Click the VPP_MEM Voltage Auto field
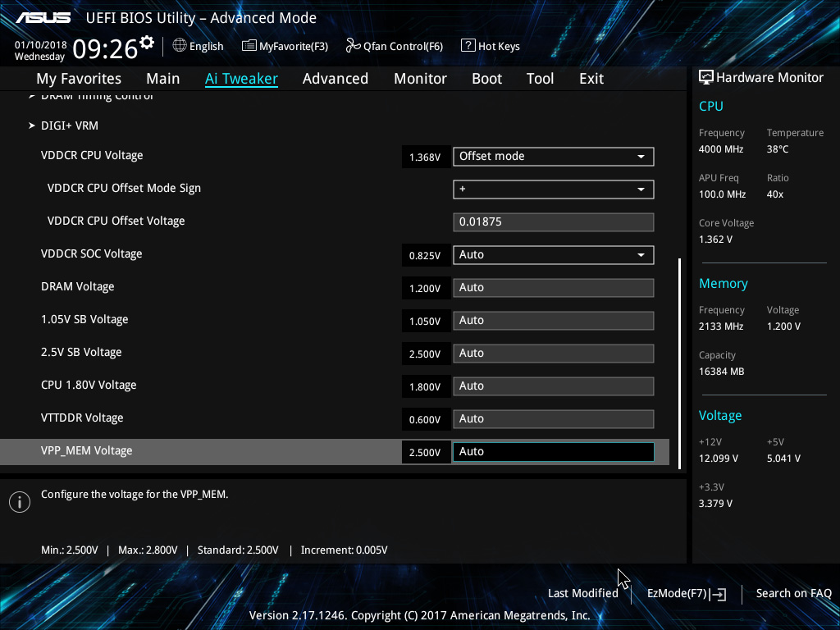Screen dimensions: 840x630 point(554,452)
